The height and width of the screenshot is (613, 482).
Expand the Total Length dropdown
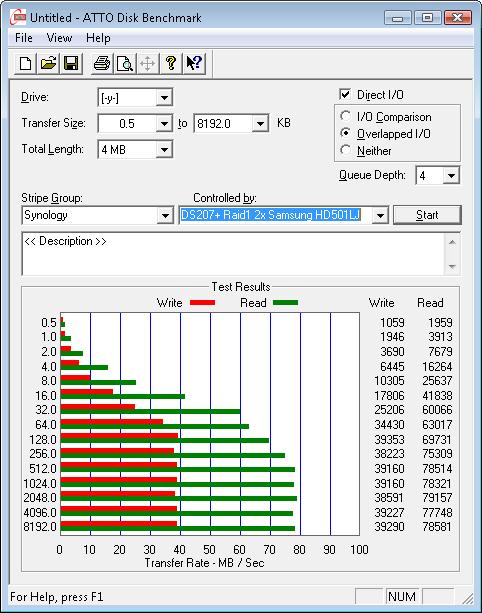click(x=164, y=149)
